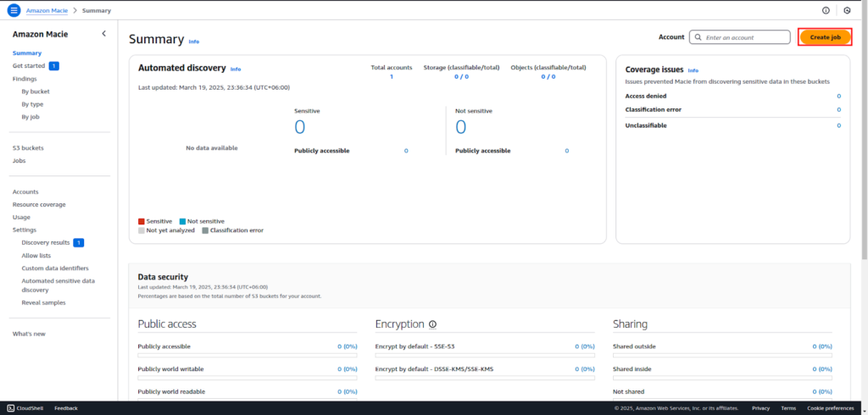Viewport: 868px width, 415px height.
Task: Click Publicly accessible 0 (0%) value
Action: pyautogui.click(x=347, y=346)
